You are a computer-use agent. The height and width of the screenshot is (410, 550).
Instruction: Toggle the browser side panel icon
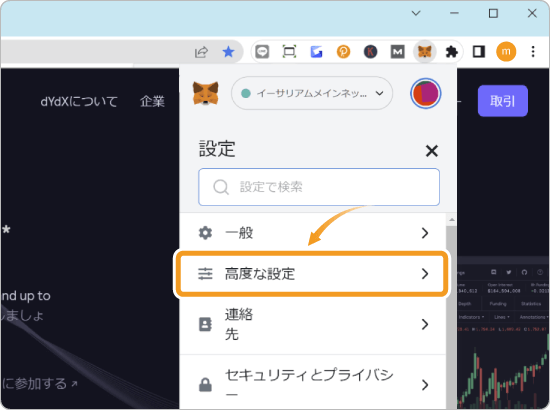(x=479, y=52)
